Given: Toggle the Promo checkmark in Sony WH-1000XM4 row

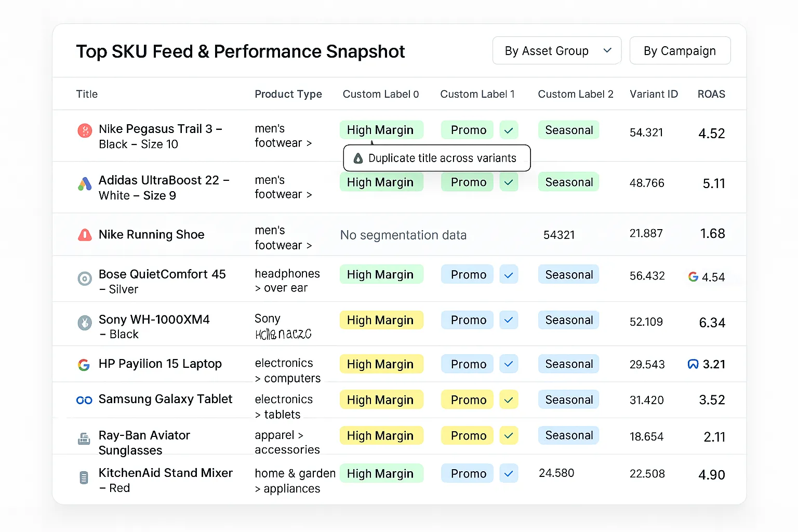Looking at the screenshot, I should 509,320.
